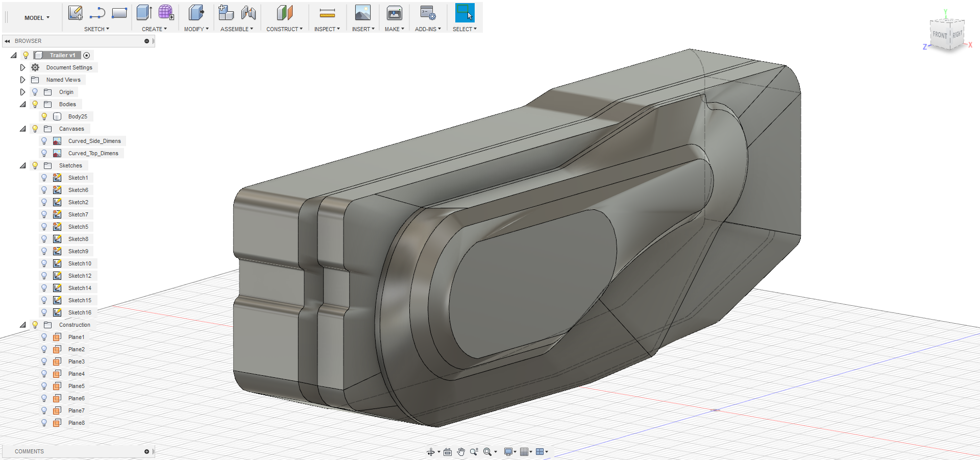The image size is (980, 460).
Task: Open the INSERT menu
Action: coord(363,29)
